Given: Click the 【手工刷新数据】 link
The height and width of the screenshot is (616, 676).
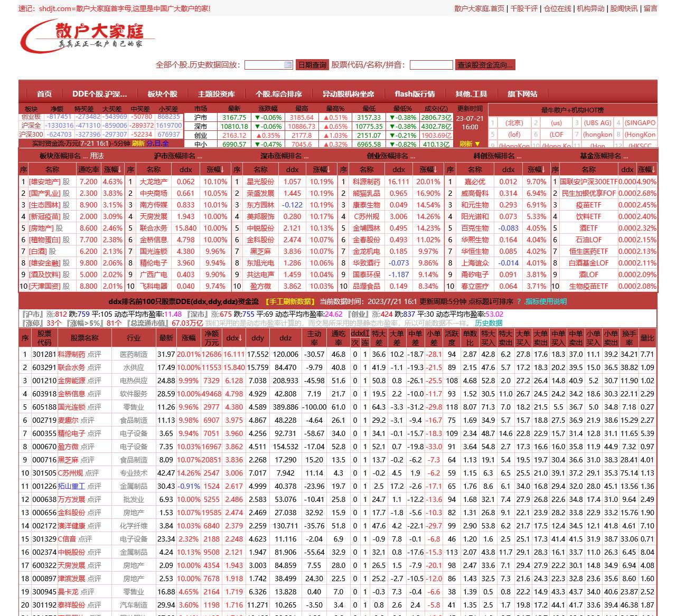Looking at the screenshot, I should point(289,301).
